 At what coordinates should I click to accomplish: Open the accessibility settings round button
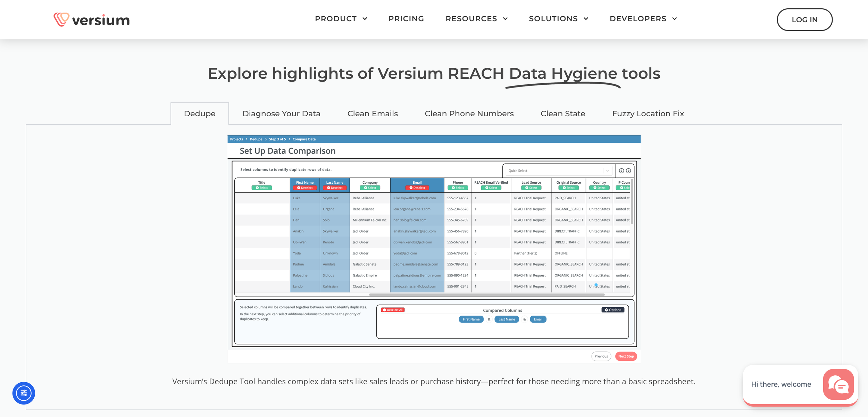24,393
